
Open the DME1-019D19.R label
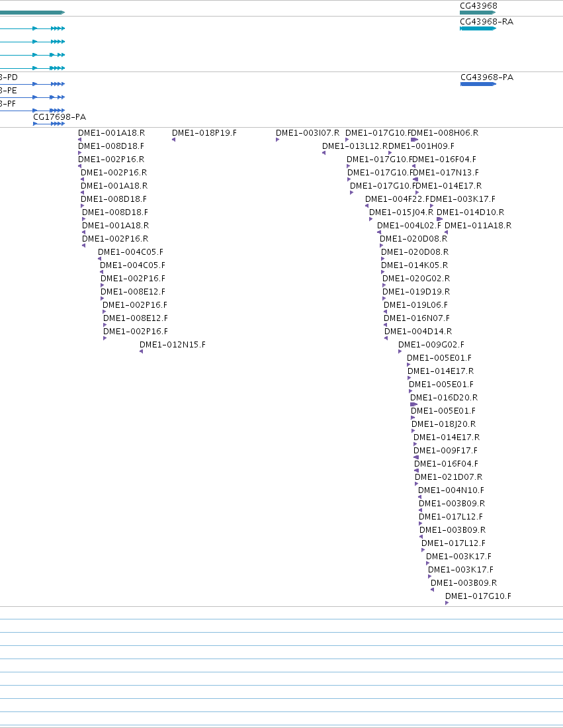416,292
